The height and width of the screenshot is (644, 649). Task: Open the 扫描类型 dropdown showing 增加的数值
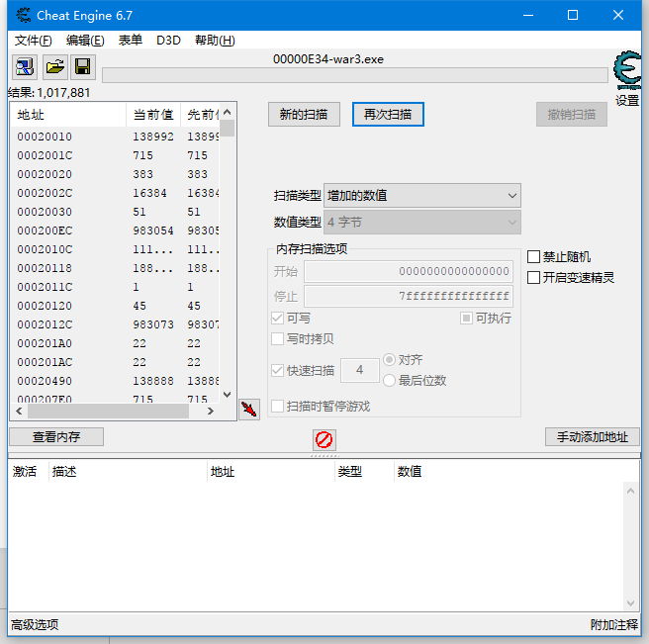click(422, 195)
